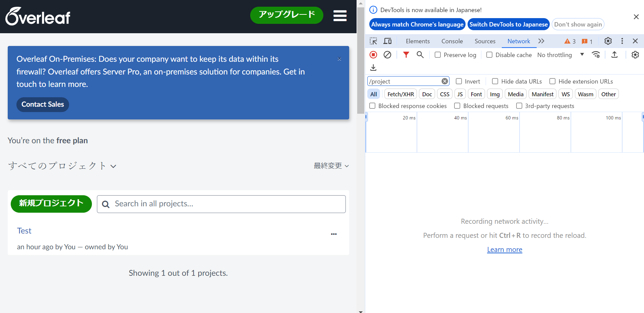Open the Learn more link
The width and height of the screenshot is (644, 313).
pos(504,250)
